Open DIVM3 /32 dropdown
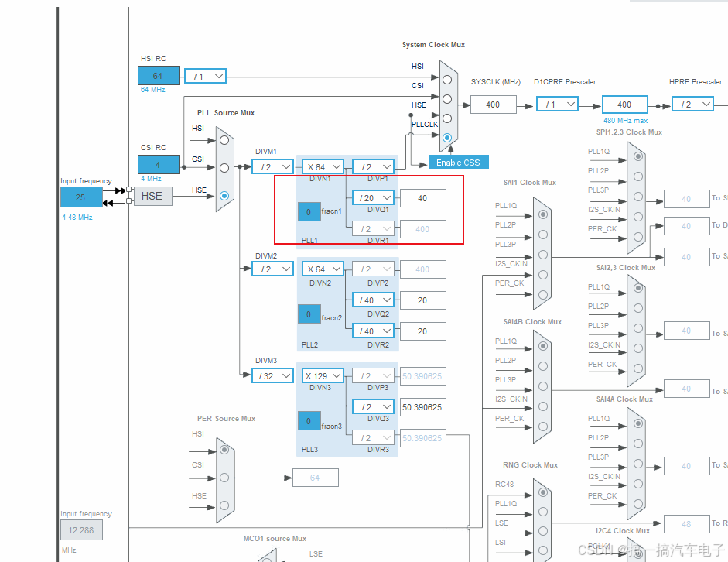Image resolution: width=728 pixels, height=562 pixels. coord(272,375)
